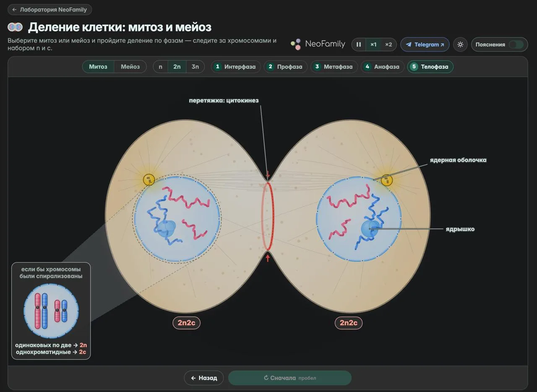
Task: Restart with the Сначала button
Action: tap(290, 378)
